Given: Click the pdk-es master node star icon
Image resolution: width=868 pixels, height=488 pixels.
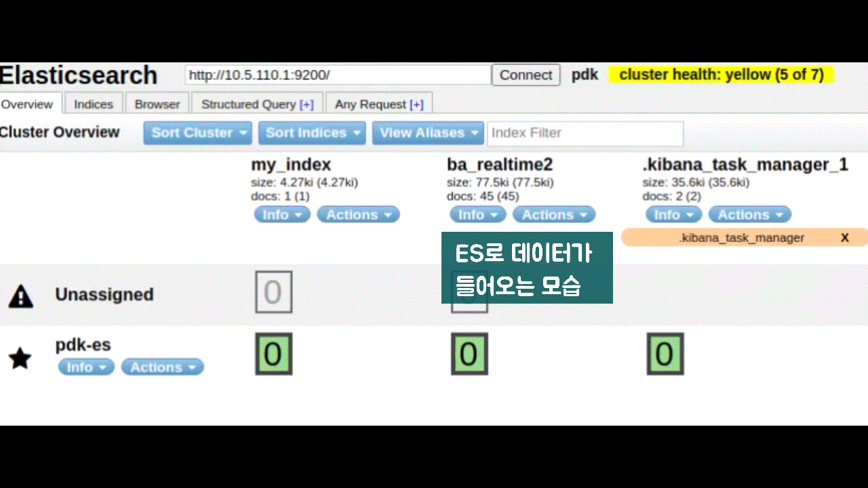Looking at the screenshot, I should pyautogui.click(x=20, y=358).
